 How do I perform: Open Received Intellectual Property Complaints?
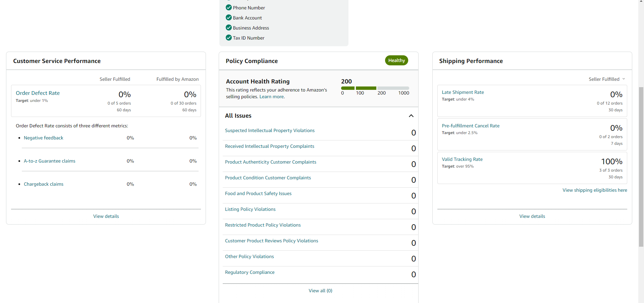270,146
